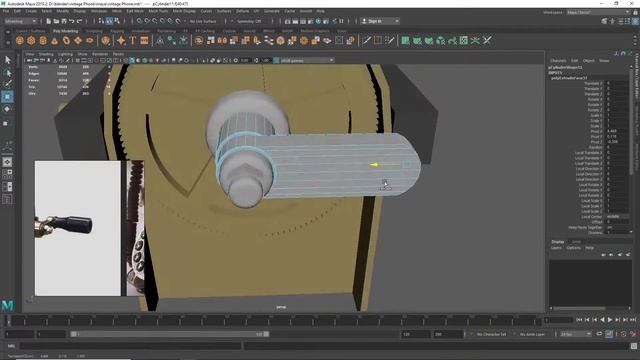Click the Save Scene icon
The height and width of the screenshot is (360, 640).
pyautogui.click(x=64, y=21)
